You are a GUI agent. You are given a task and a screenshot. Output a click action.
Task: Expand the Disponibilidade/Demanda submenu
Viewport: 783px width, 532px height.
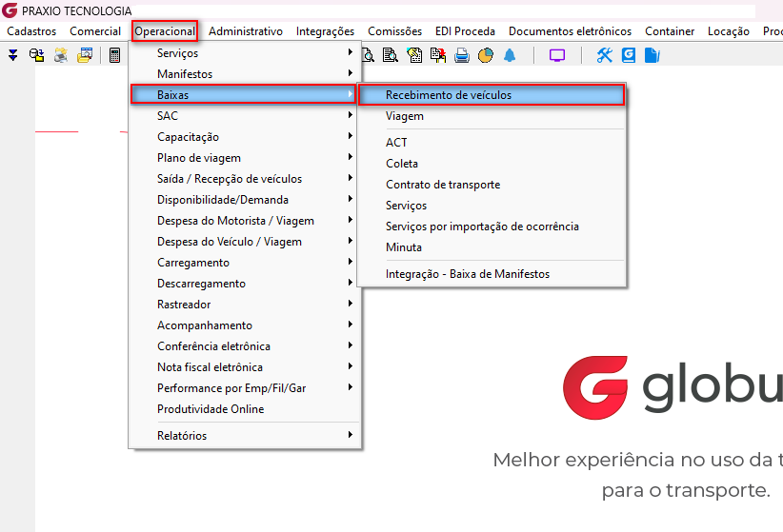(245, 200)
